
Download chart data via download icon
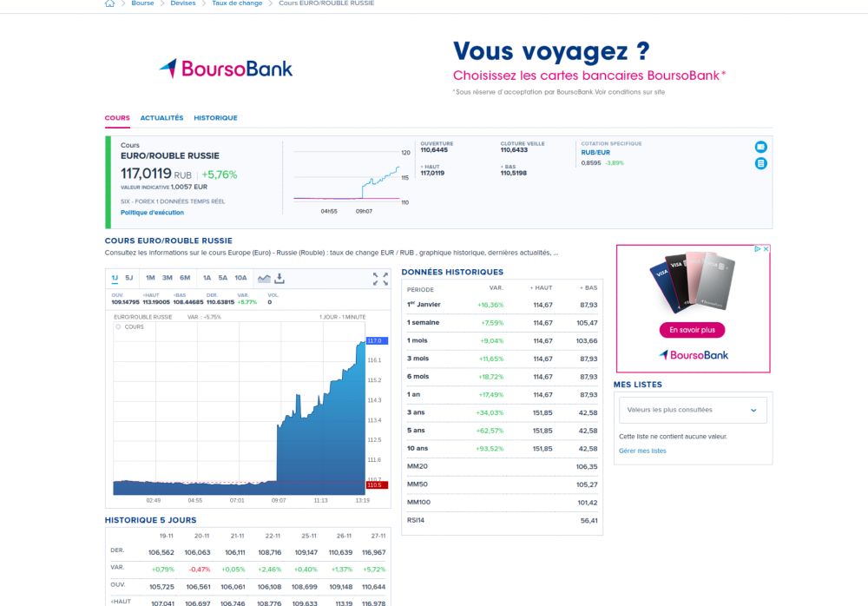[279, 278]
